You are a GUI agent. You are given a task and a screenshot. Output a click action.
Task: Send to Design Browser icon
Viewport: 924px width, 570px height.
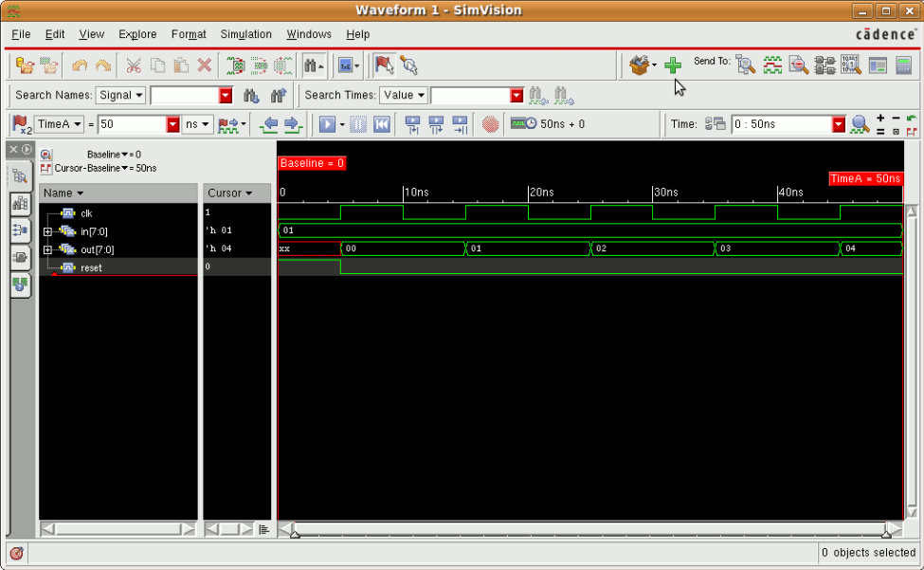click(x=746, y=64)
